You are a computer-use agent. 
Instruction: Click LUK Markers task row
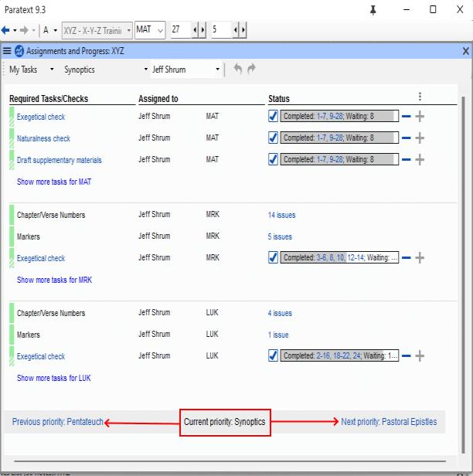(233, 335)
